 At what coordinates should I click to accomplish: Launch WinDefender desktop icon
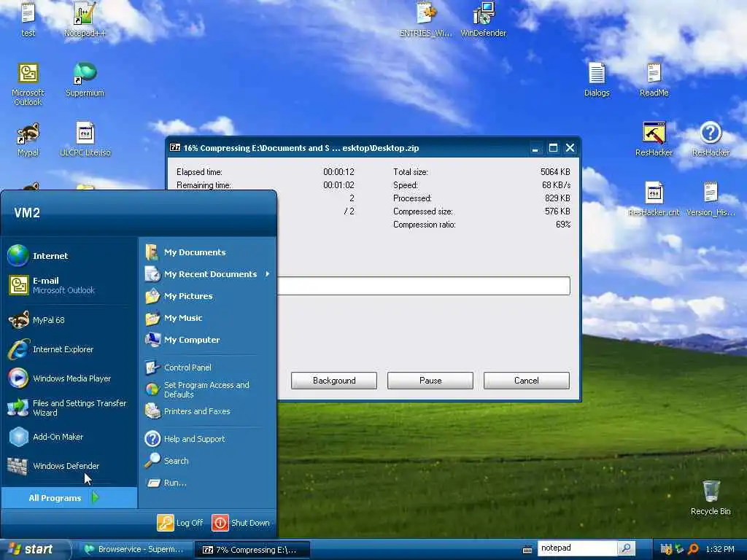pyautogui.click(x=483, y=19)
